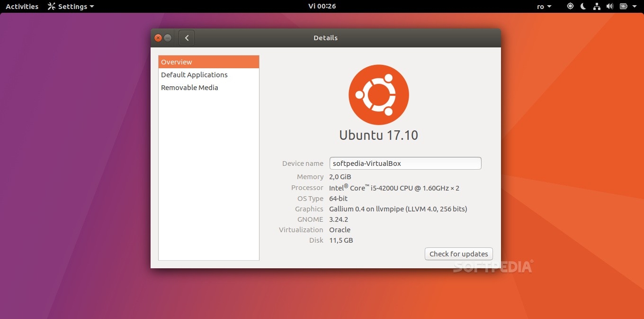Click the volume speaker icon
The width and height of the screenshot is (644, 319).
(x=610, y=7)
